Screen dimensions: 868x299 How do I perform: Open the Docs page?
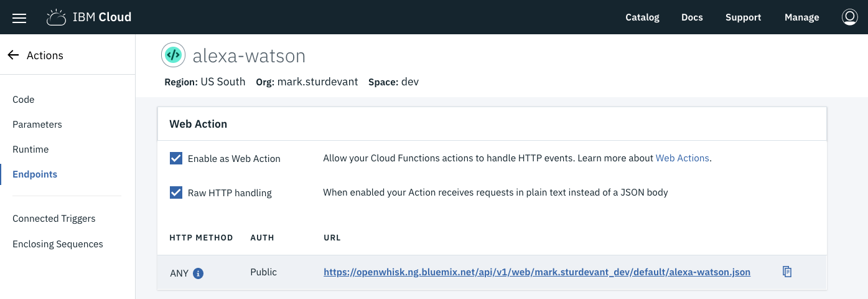pos(692,17)
